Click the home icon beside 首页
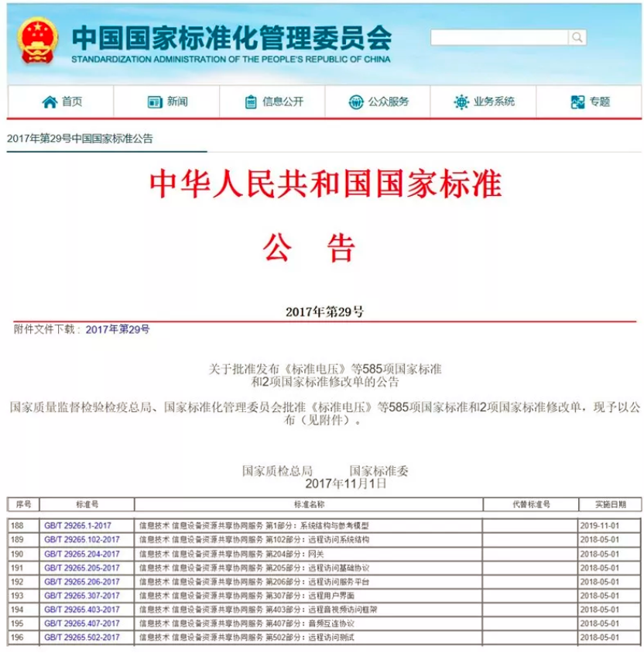 click(50, 101)
